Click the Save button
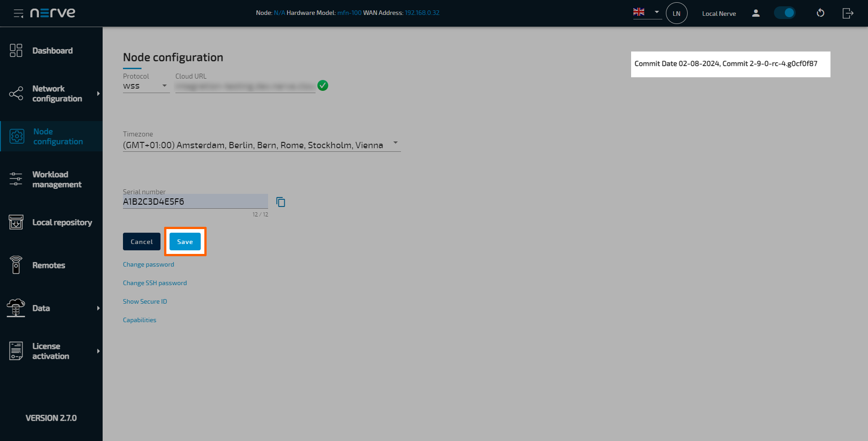The width and height of the screenshot is (868, 441). click(x=185, y=242)
